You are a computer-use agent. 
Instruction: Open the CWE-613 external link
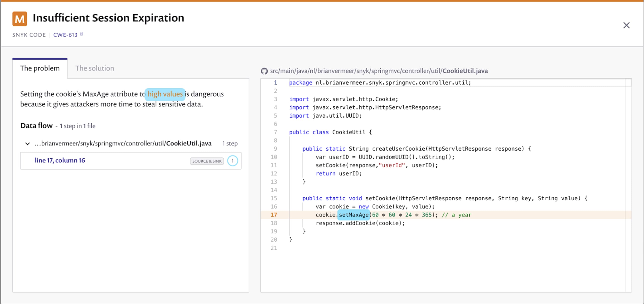pyautogui.click(x=65, y=35)
